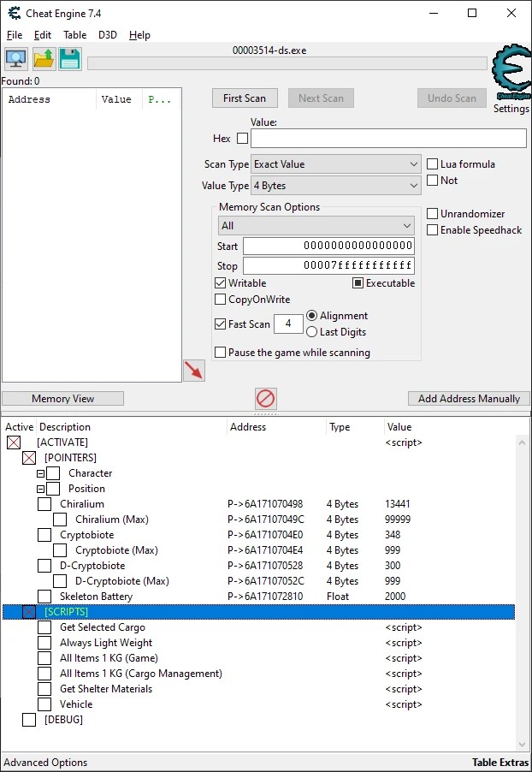Open the Scan Type dropdown
The width and height of the screenshot is (532, 772).
[335, 164]
